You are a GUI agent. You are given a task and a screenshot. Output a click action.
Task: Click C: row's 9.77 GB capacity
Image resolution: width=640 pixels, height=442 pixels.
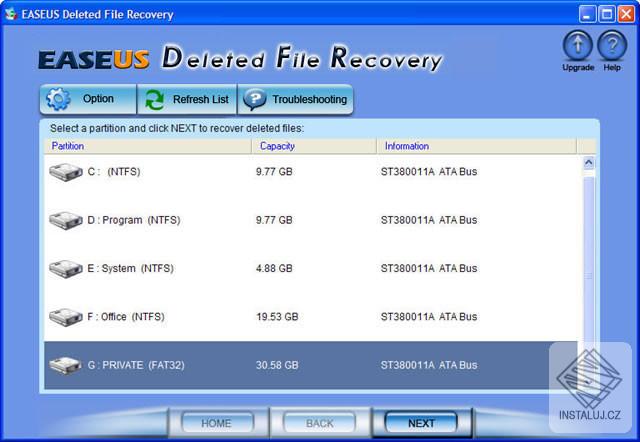pos(274,171)
